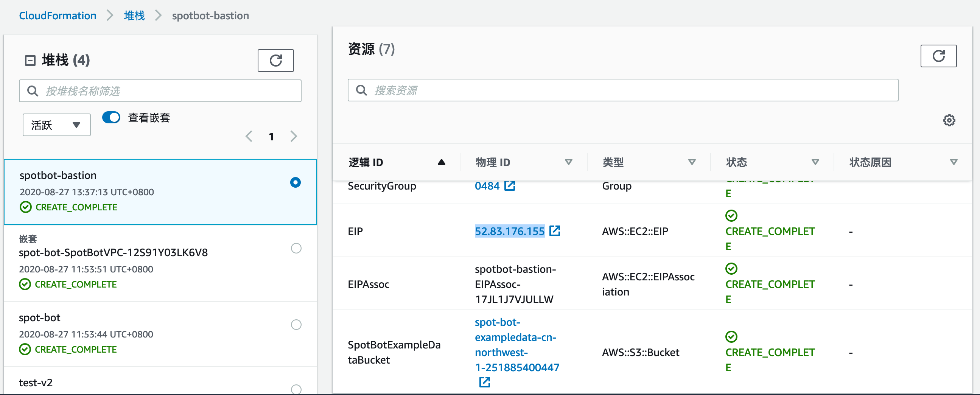Viewport: 980px width, 395px height.
Task: Click the search icon in the stack filter
Action: [33, 91]
